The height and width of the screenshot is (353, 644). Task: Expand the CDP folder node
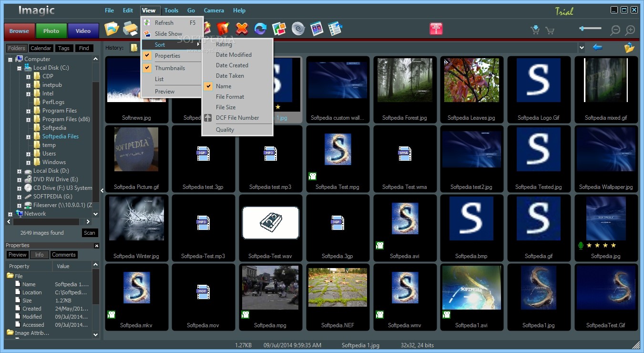(28, 76)
